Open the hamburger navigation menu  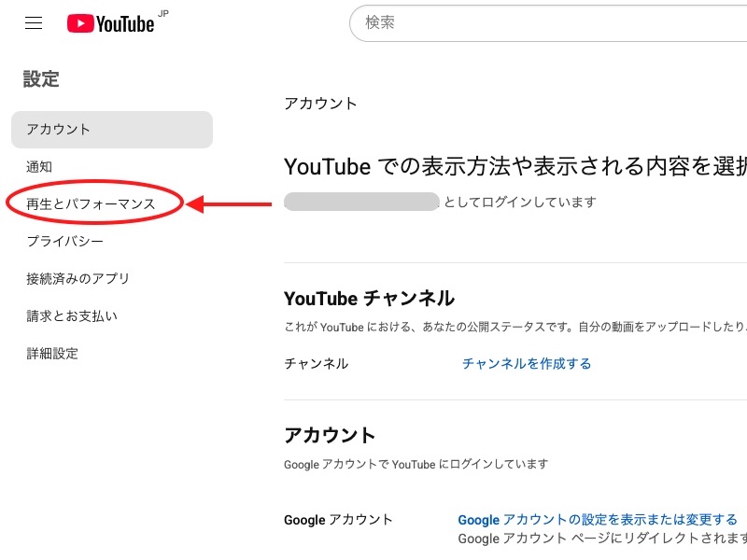(34, 23)
